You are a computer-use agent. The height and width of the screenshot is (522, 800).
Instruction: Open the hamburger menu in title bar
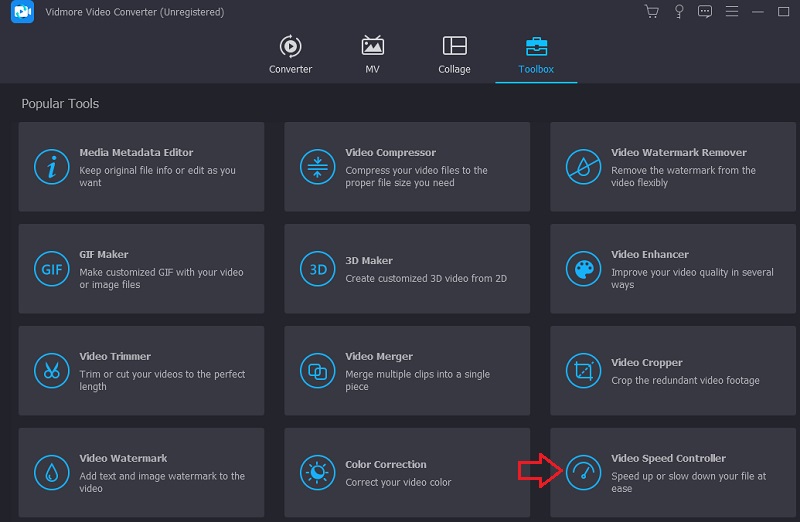pos(732,12)
